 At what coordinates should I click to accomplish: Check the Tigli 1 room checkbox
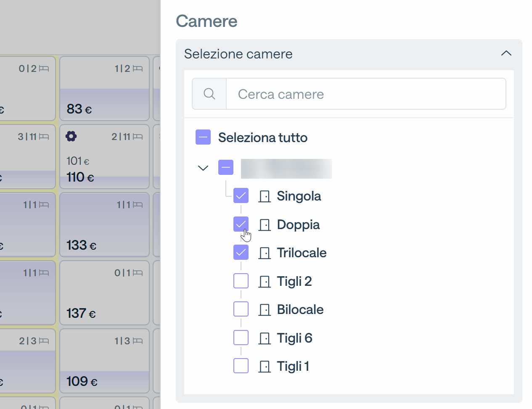(x=241, y=366)
